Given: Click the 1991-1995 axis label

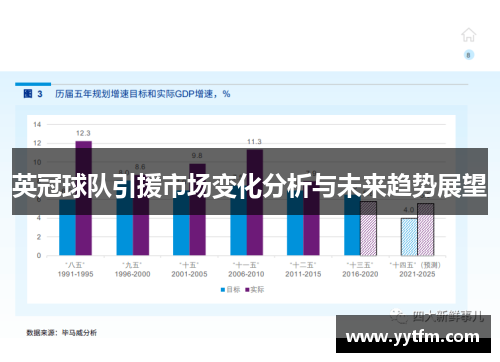Looking at the screenshot, I should 75,274.
